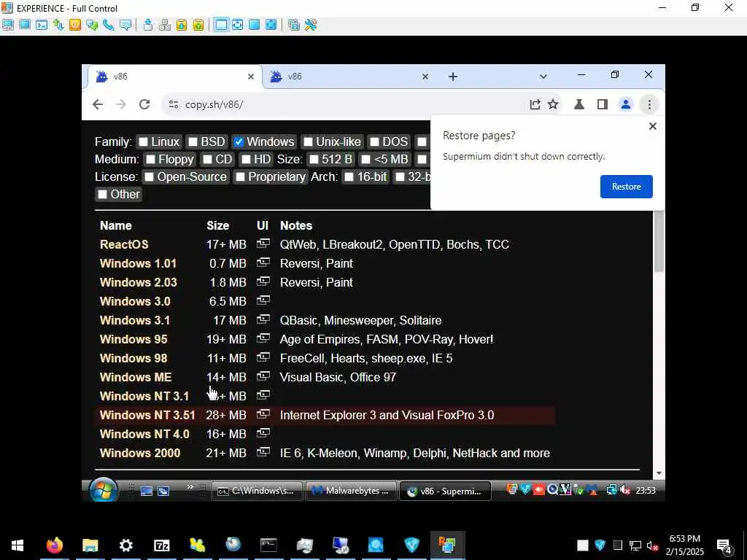Click the share page icon in address bar
Image resolution: width=747 pixels, height=560 pixels.
tap(535, 104)
